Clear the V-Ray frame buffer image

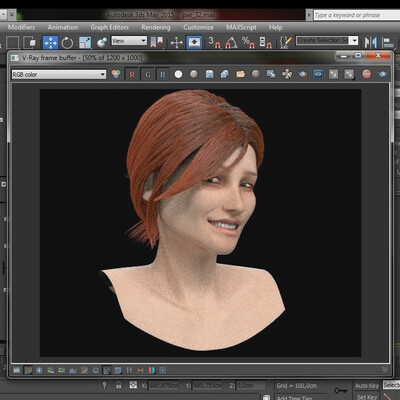pos(256,74)
